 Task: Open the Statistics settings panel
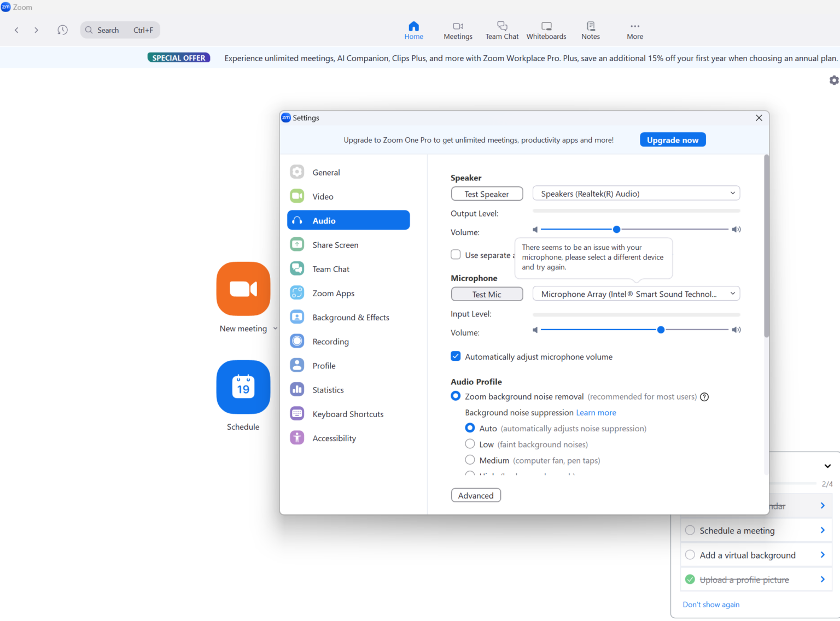coord(328,389)
